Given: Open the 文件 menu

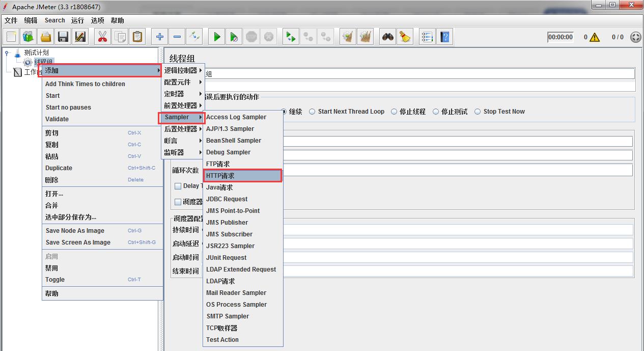Looking at the screenshot, I should coord(11,20).
